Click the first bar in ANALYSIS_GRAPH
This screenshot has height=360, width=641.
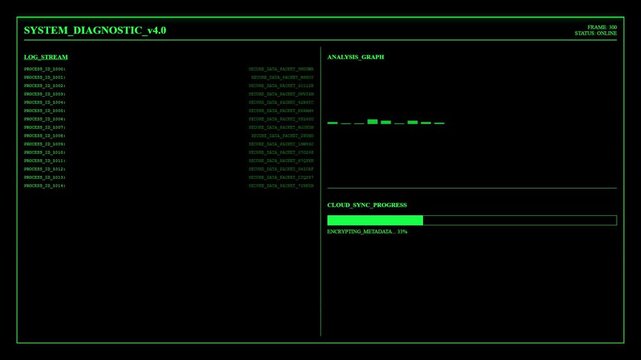332,123
